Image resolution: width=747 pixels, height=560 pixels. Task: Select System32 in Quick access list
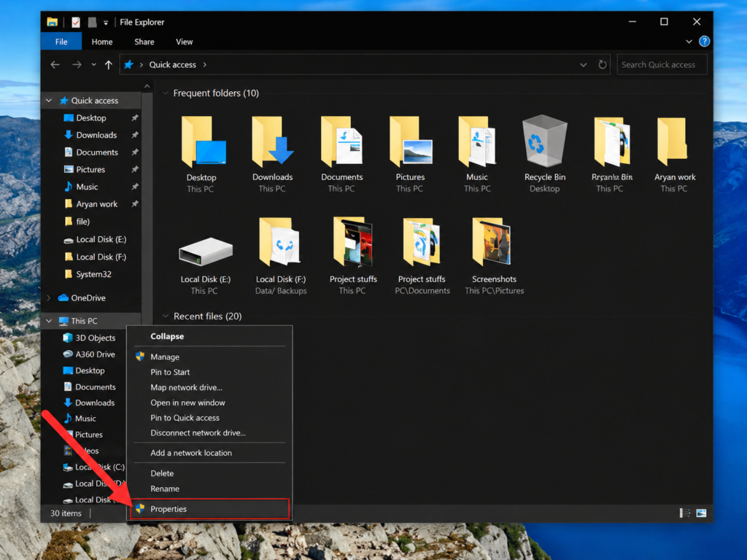tap(88, 274)
